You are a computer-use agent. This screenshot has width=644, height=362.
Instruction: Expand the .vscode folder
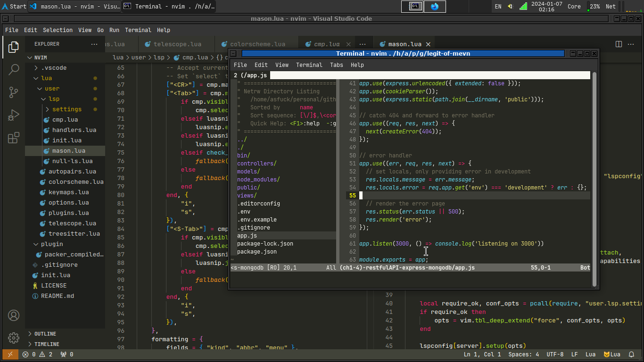(x=54, y=68)
